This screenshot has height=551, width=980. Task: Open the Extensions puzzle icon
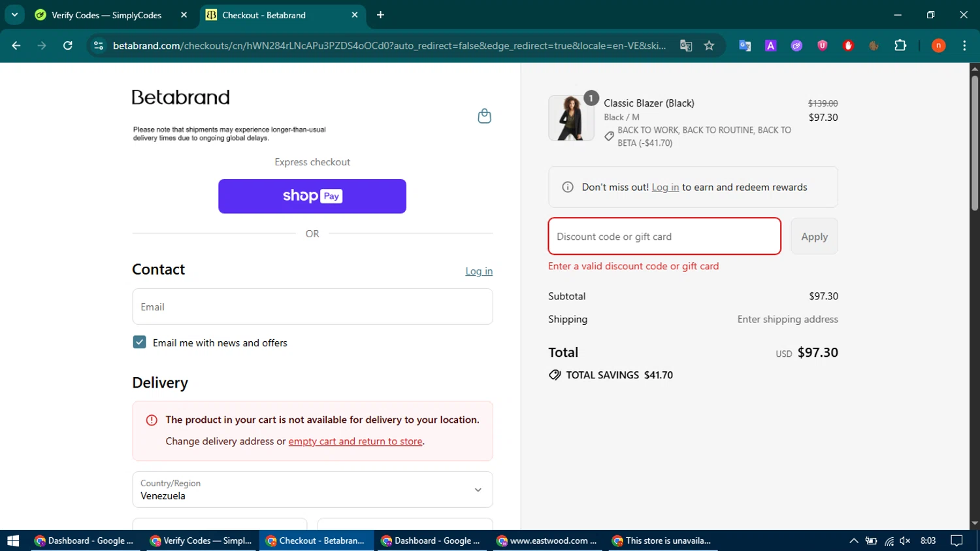(x=900, y=46)
